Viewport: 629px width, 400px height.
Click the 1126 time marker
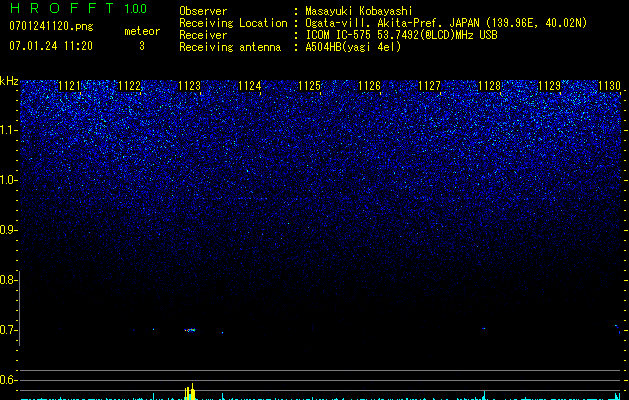369,86
